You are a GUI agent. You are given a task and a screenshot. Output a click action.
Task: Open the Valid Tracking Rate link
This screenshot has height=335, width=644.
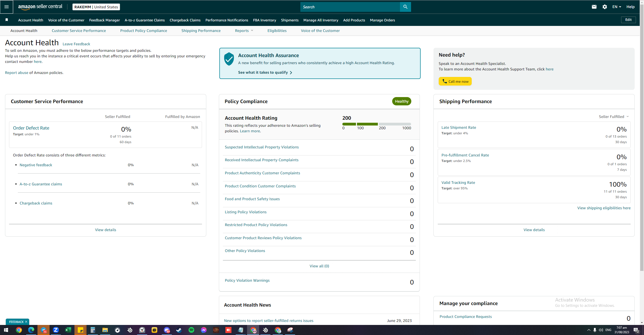pos(458,183)
